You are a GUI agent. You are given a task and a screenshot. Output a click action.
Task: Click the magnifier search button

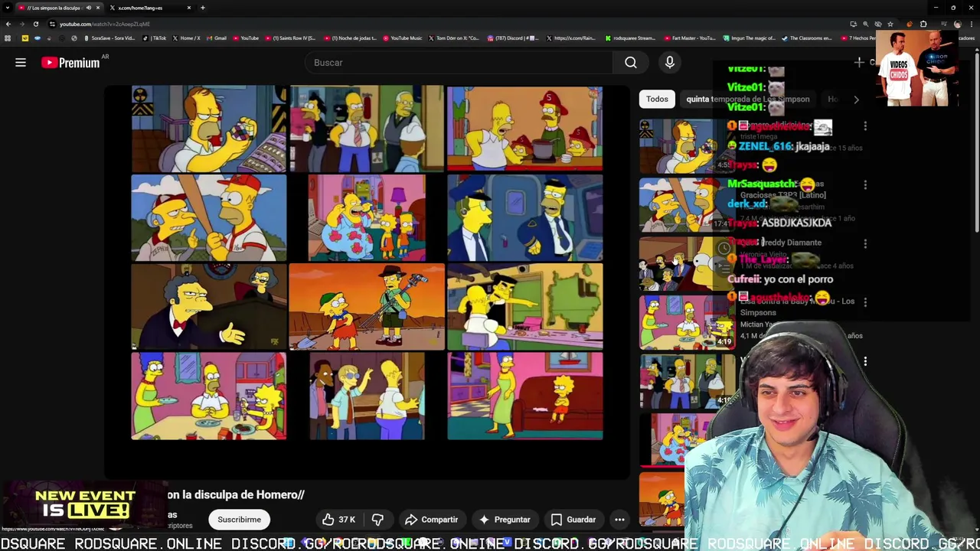tap(630, 63)
